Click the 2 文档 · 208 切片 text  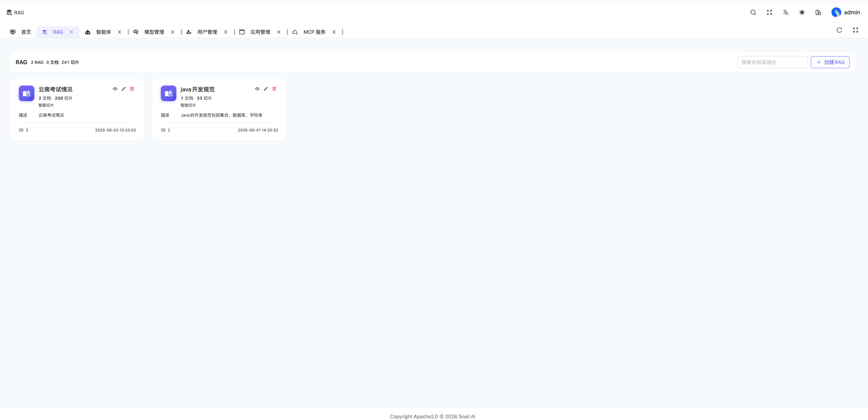[56, 98]
